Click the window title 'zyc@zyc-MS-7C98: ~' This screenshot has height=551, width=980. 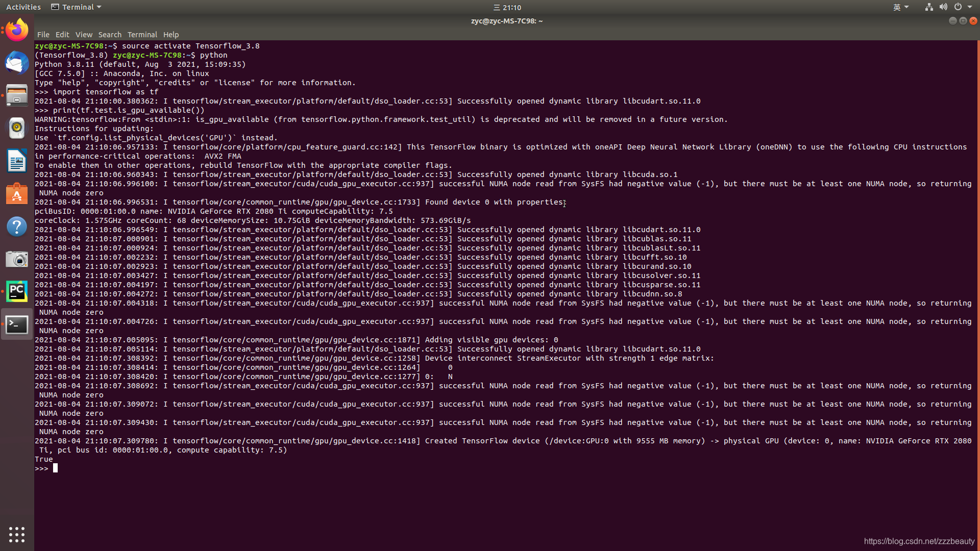point(507,21)
